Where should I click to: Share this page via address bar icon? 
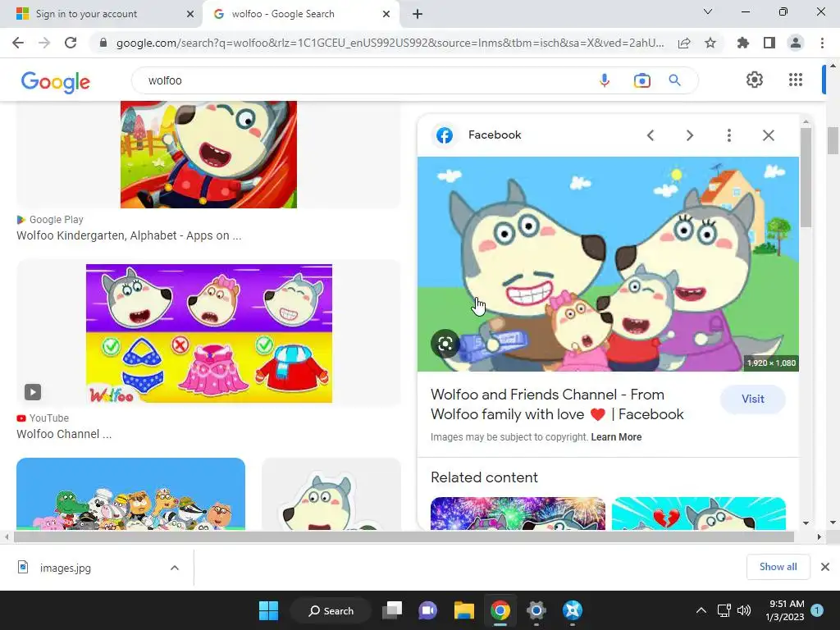click(x=684, y=43)
